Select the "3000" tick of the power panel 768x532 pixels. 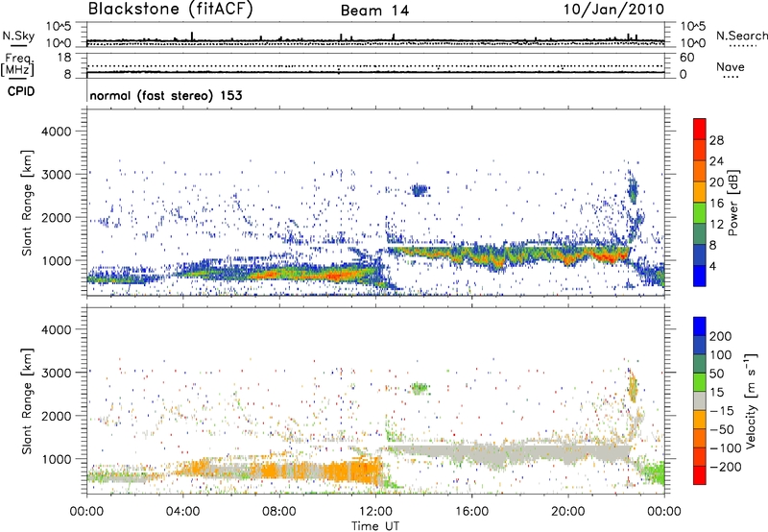56,175
